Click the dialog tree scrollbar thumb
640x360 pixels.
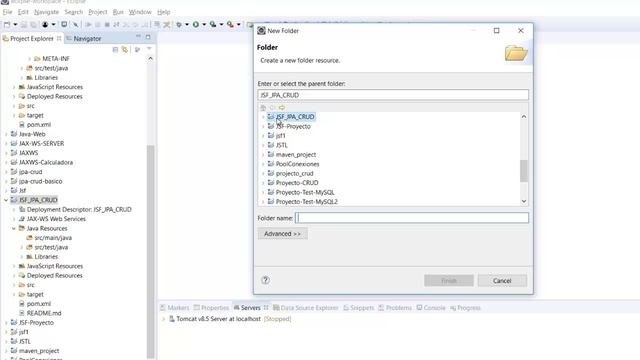pyautogui.click(x=524, y=171)
